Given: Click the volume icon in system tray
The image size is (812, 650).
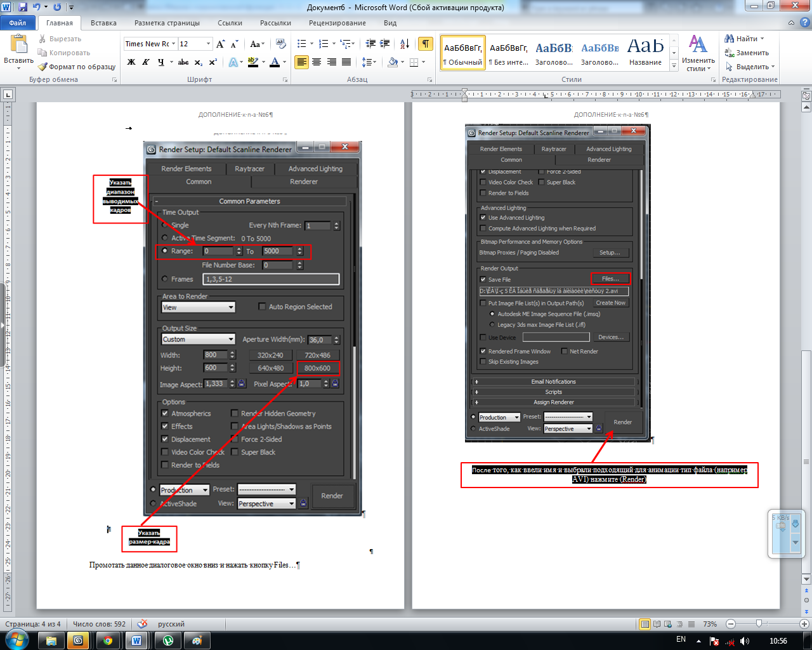Looking at the screenshot, I should (745, 641).
